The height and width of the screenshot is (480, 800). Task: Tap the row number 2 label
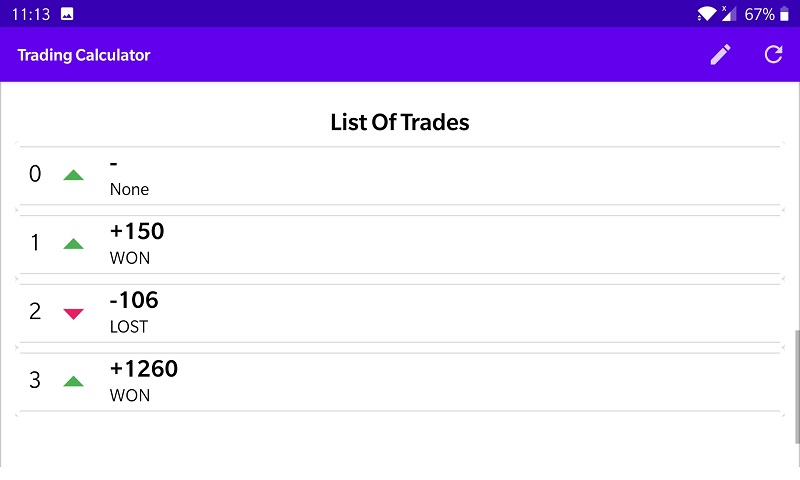click(35, 312)
